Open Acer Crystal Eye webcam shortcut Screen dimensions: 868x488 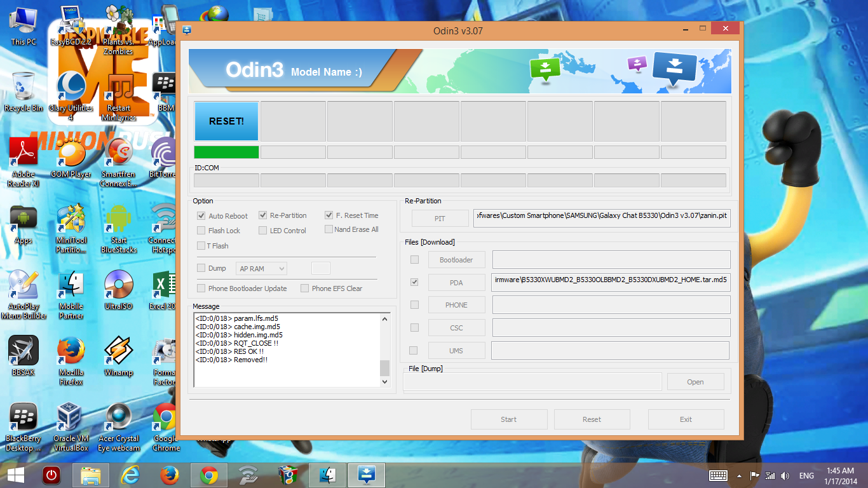click(x=119, y=426)
